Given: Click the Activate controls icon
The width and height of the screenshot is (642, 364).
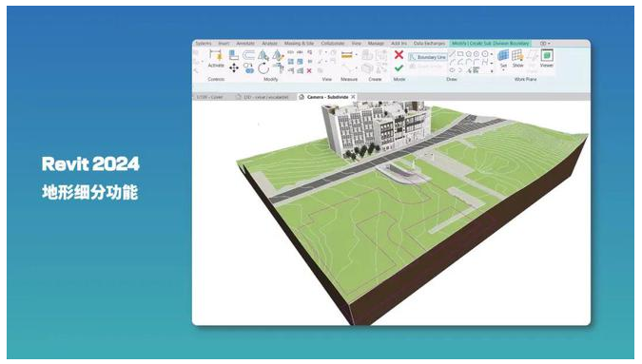Looking at the screenshot, I should (215, 56).
